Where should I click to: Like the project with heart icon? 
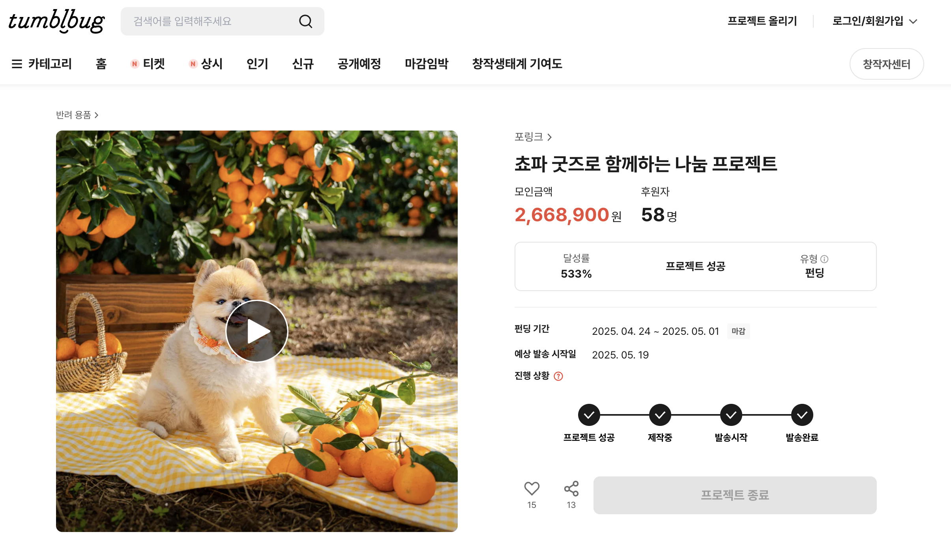532,489
